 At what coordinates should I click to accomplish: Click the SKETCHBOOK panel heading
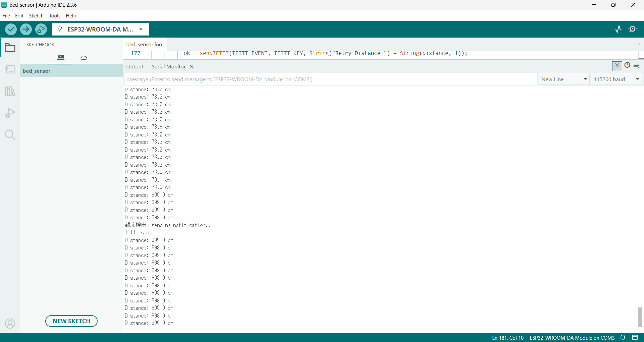pos(40,45)
